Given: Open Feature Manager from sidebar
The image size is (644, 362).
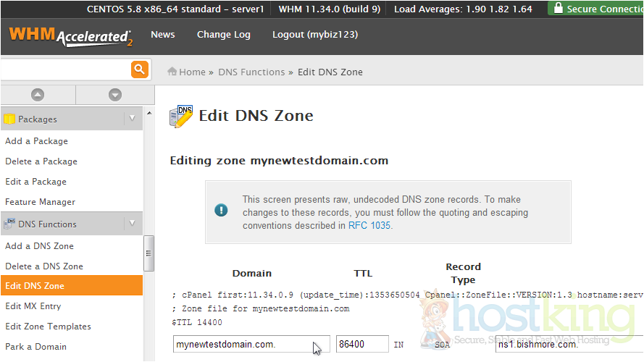Looking at the screenshot, I should coord(40,202).
